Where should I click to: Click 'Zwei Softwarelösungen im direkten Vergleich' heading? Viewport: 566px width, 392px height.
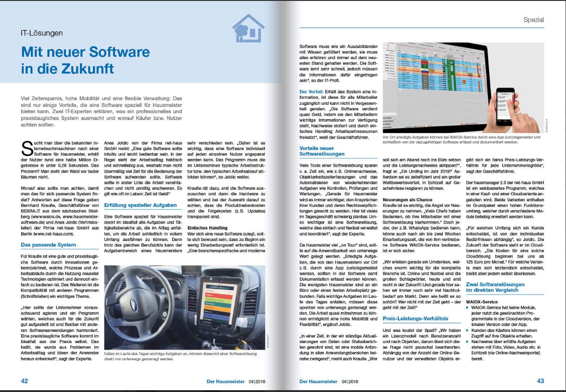[495, 287]
